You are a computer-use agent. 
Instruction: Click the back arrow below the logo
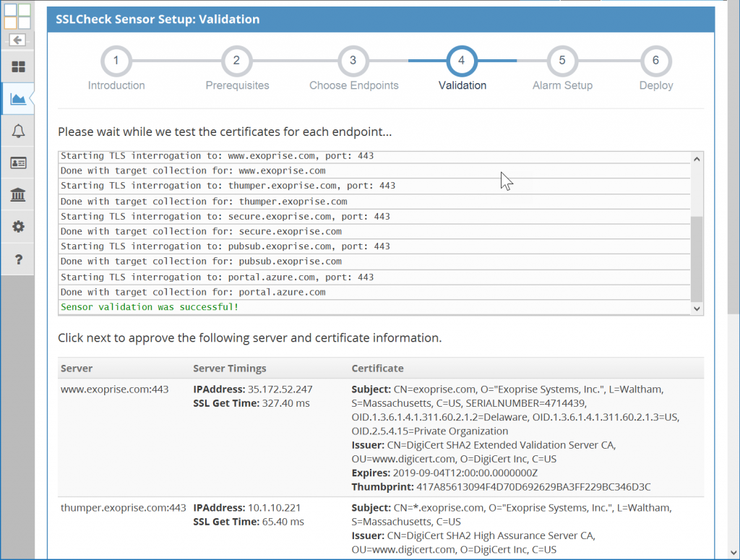[17, 40]
